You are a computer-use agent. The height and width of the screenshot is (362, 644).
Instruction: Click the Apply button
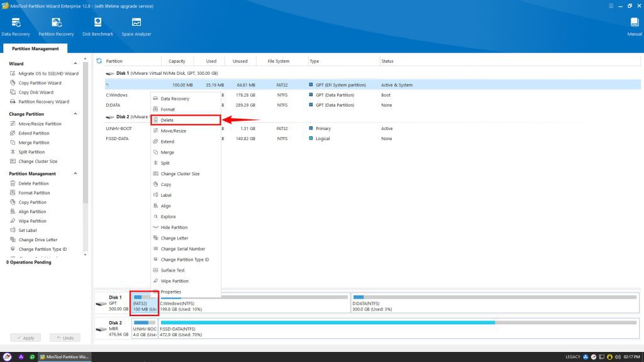point(25,337)
